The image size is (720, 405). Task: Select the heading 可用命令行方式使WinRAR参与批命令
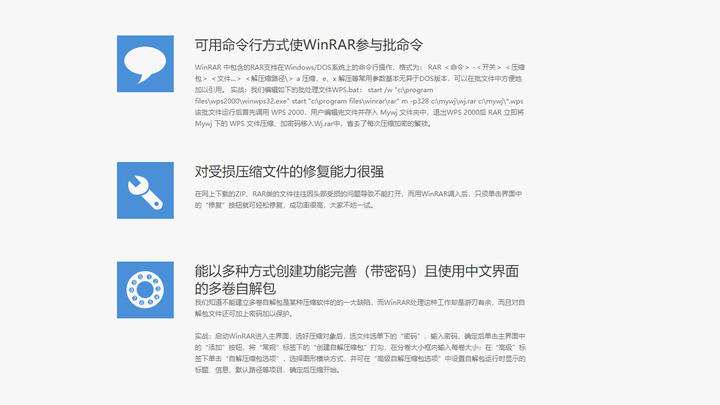(309, 45)
